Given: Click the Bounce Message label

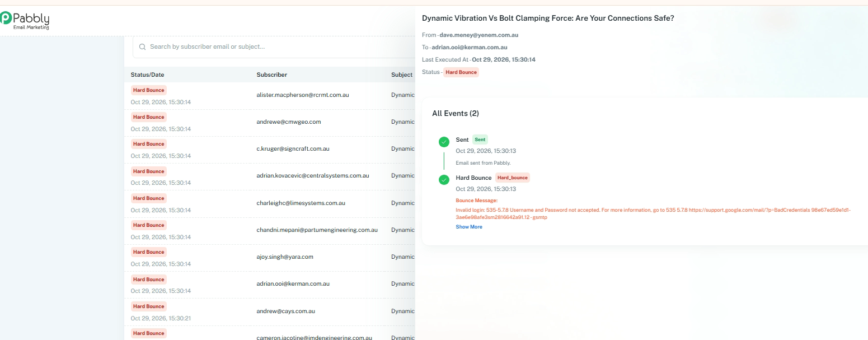Looking at the screenshot, I should coord(476,201).
